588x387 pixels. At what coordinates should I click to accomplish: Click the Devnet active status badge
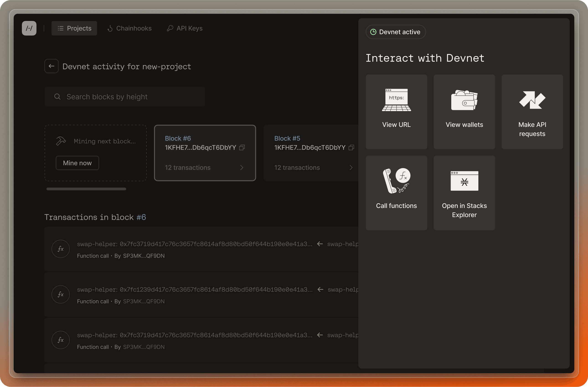tap(396, 32)
